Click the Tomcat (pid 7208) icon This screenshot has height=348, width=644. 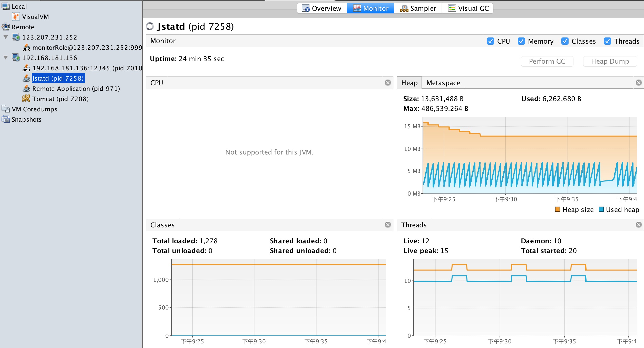click(26, 99)
